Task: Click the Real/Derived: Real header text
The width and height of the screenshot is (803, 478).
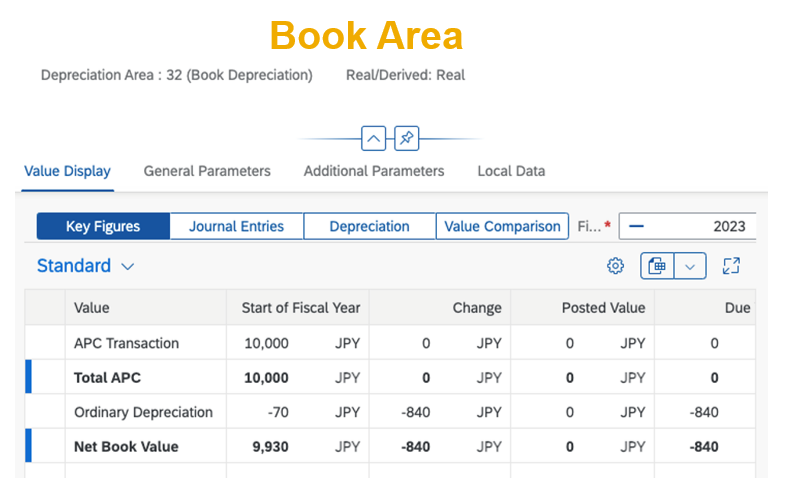Action: tap(406, 75)
